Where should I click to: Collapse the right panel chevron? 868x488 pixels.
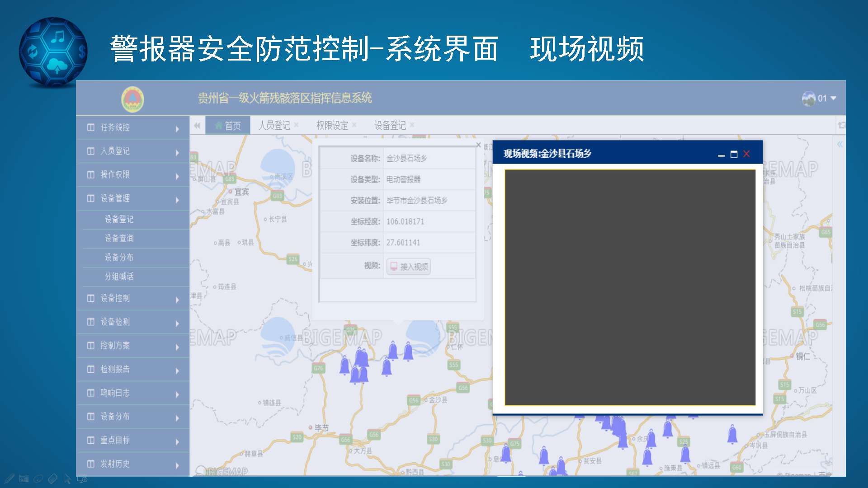pos(840,144)
